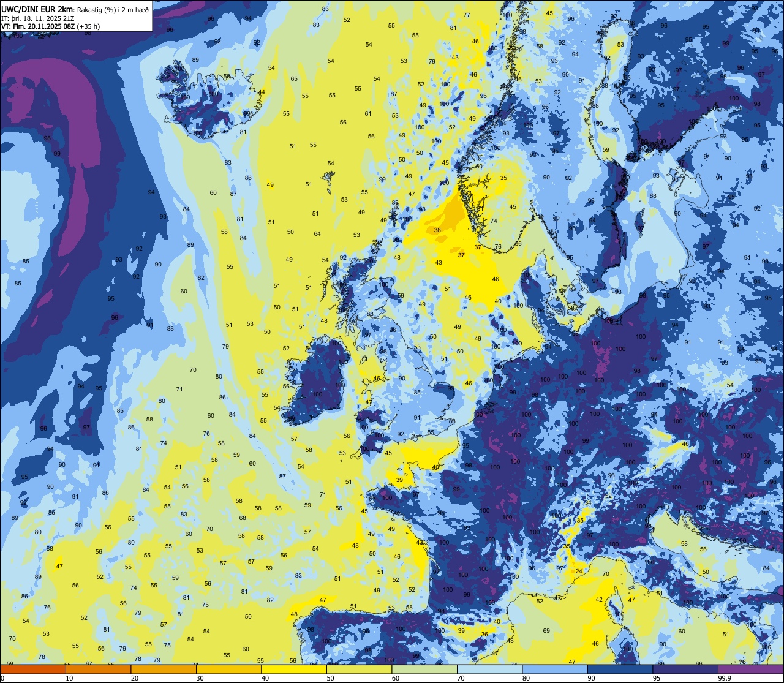Click the humidity value "65" on the map

tap(294, 78)
